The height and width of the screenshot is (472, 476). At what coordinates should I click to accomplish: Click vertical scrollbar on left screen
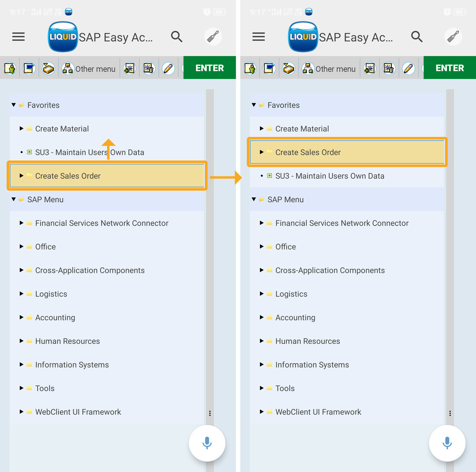point(210,238)
